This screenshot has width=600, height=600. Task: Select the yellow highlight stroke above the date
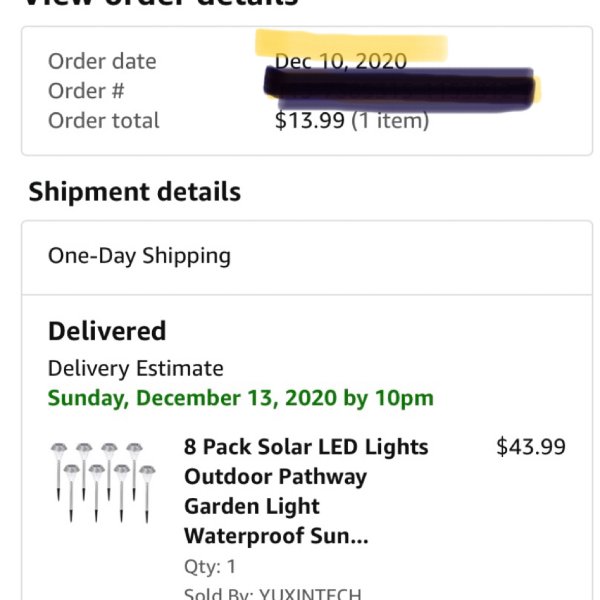click(351, 44)
